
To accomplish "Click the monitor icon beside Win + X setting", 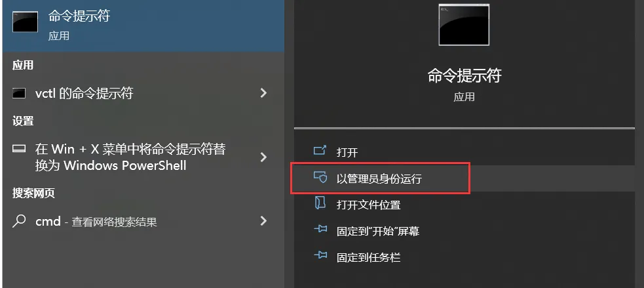I will coord(19,149).
